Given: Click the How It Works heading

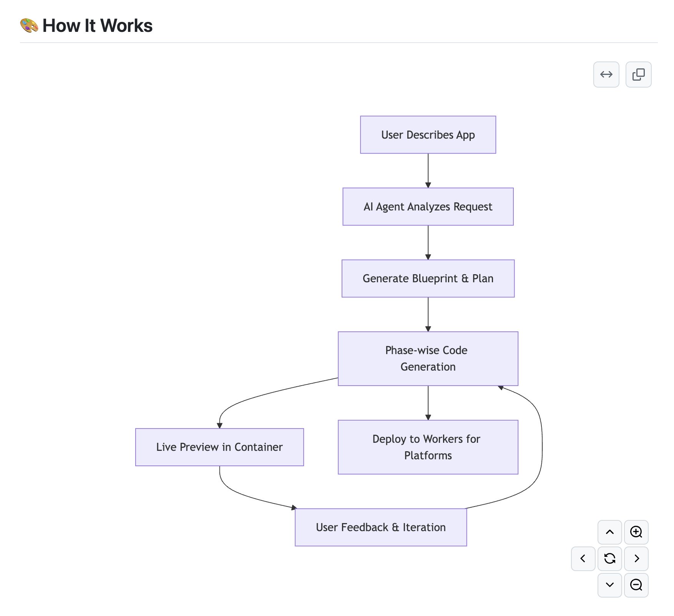Looking at the screenshot, I should coord(97,26).
